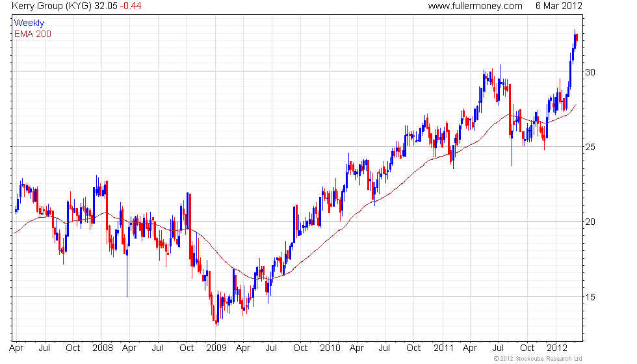This screenshot has height=364, width=637.
Task: Click the Kerry Group (KYG) title text
Action: point(51,6)
